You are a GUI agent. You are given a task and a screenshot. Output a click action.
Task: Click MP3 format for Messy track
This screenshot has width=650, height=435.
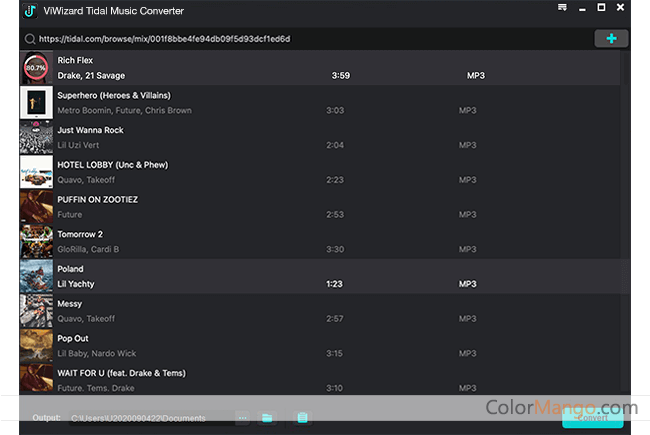[468, 318]
